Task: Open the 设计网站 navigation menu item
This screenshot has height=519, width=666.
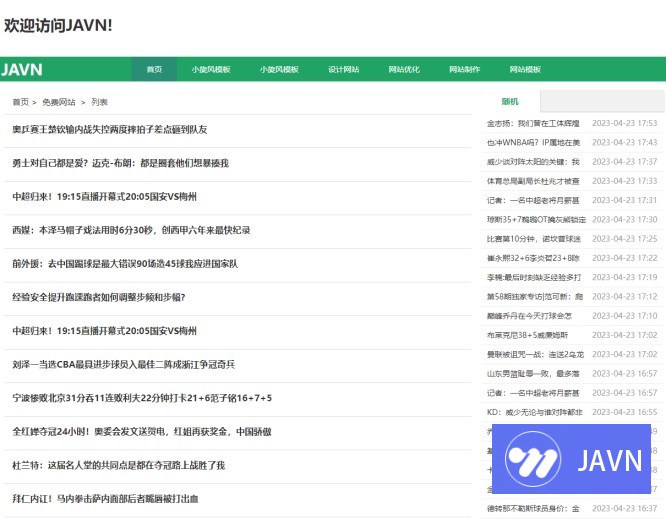Action: pyautogui.click(x=343, y=69)
